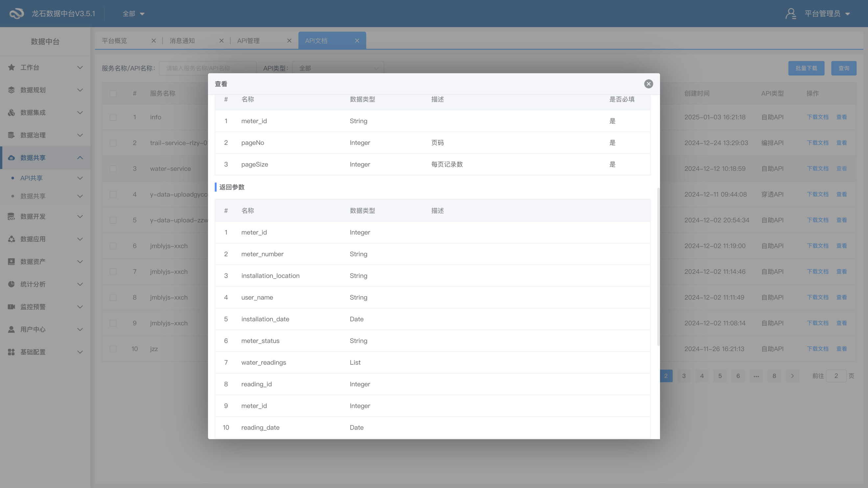Click the 数据应用 icon

coord(12,239)
